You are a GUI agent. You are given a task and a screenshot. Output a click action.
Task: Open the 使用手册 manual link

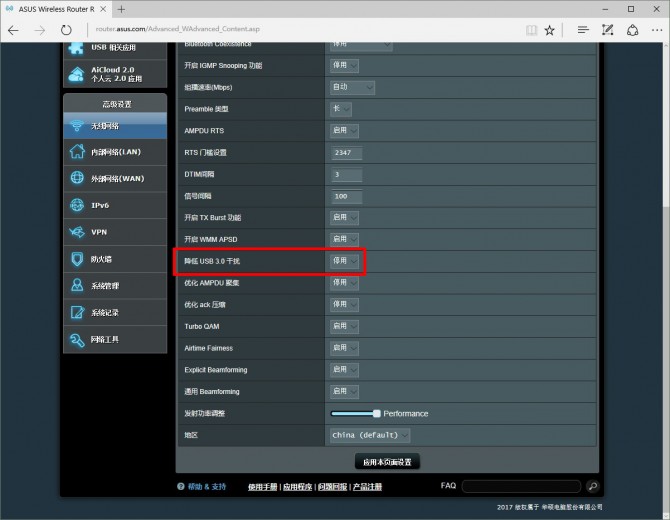[262, 487]
